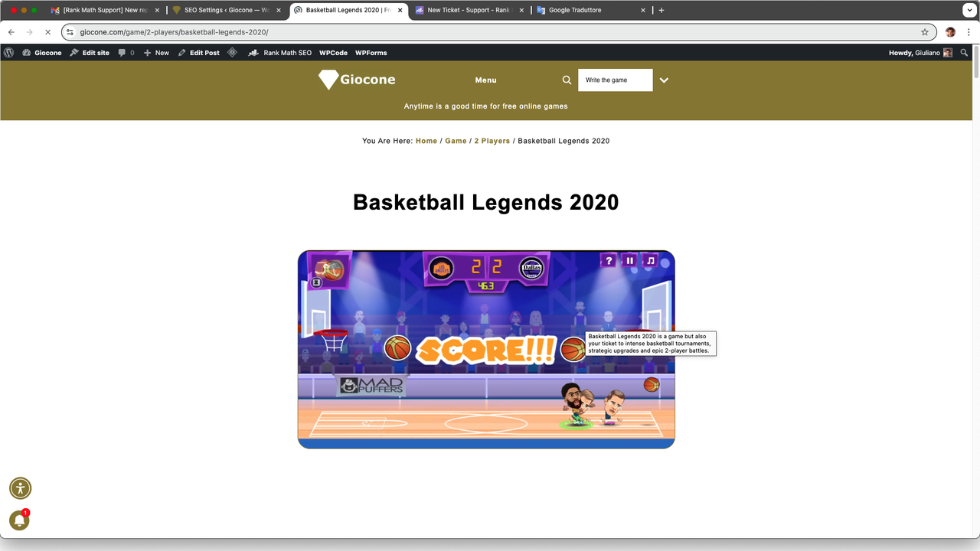The width and height of the screenshot is (980, 551).
Task: Open Edit site in the admin bar
Action: (x=90, y=53)
